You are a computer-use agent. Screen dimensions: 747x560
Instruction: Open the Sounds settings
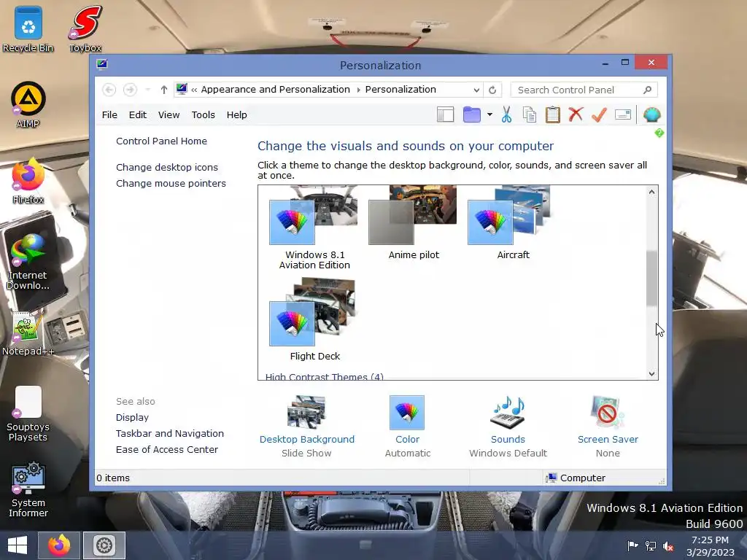coord(508,427)
